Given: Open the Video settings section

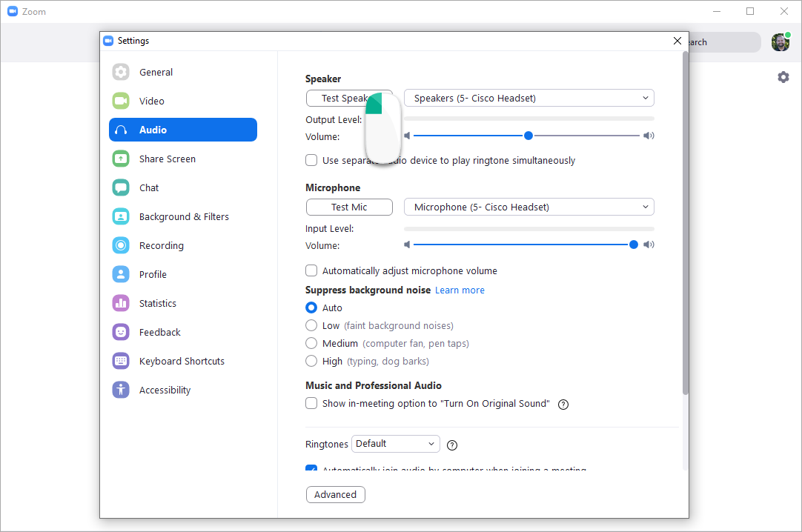Looking at the screenshot, I should (x=121, y=101).
